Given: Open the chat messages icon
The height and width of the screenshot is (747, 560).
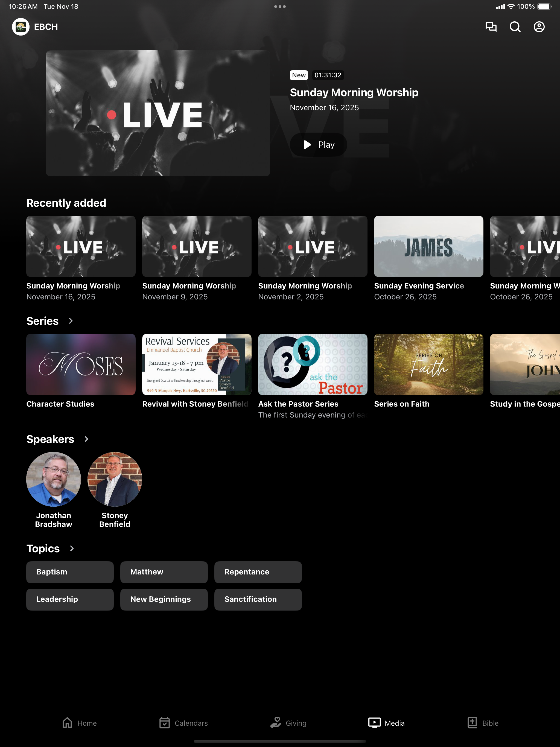Looking at the screenshot, I should 491,27.
